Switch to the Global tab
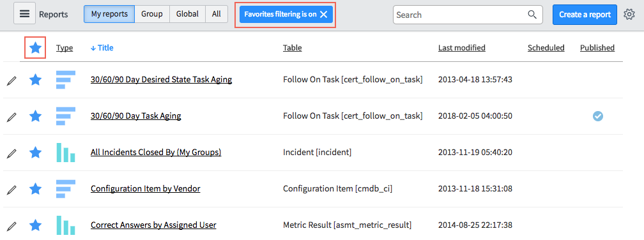644x240 pixels. (187, 14)
